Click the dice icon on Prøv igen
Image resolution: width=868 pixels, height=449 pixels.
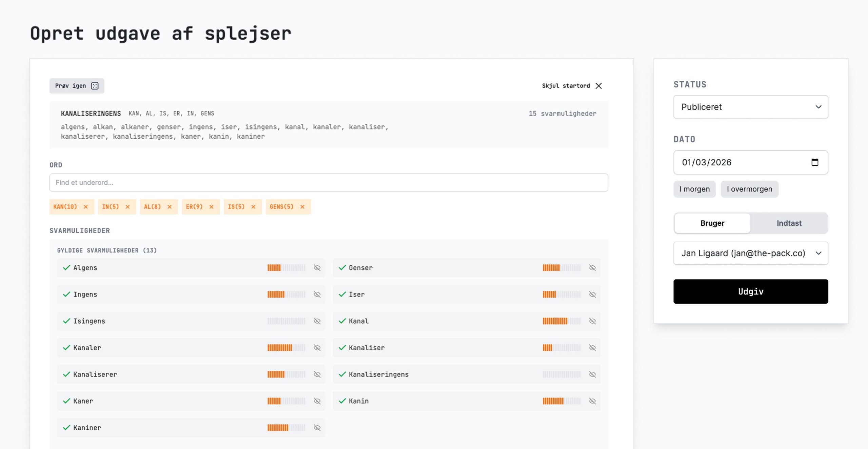point(95,86)
